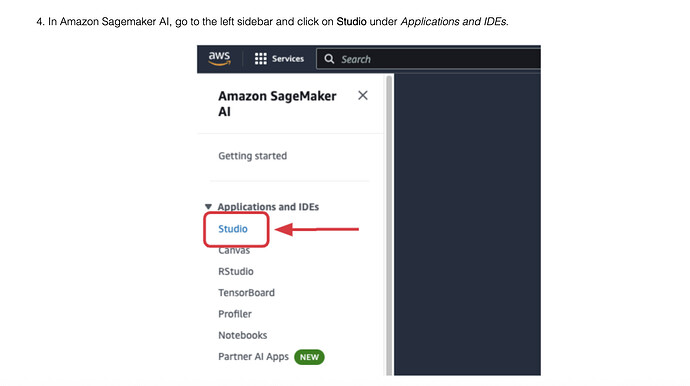Open the Services menu label
This screenshot has width=690, height=386.
tap(288, 59)
